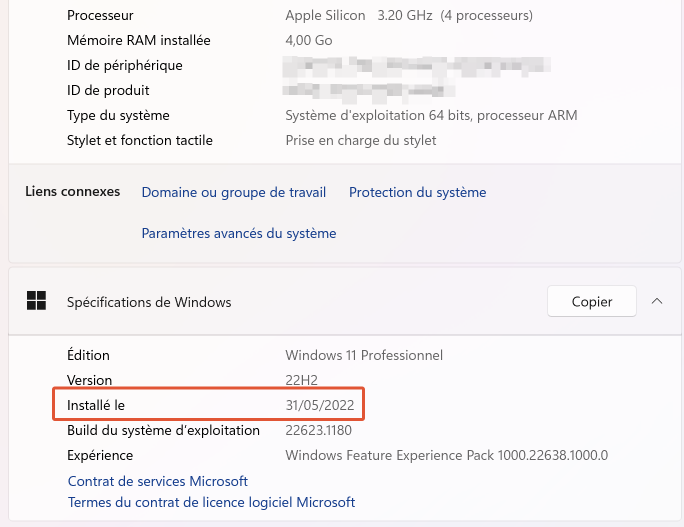This screenshot has width=684, height=527.
Task: Select the Installé le date value 31/05/2022
Action: pyautogui.click(x=320, y=405)
